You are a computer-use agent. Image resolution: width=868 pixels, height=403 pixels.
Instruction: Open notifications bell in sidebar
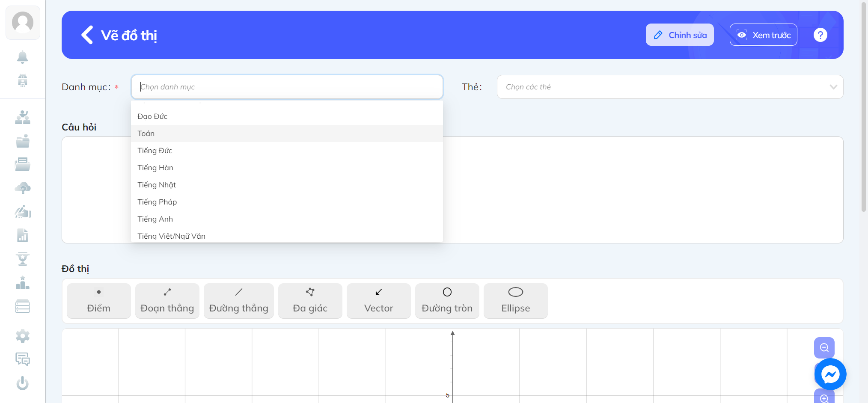click(23, 57)
